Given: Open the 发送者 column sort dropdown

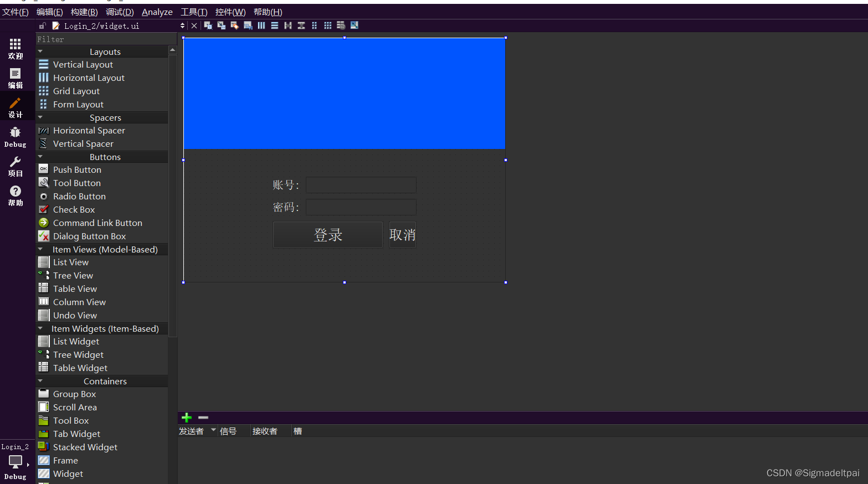Looking at the screenshot, I should (214, 431).
